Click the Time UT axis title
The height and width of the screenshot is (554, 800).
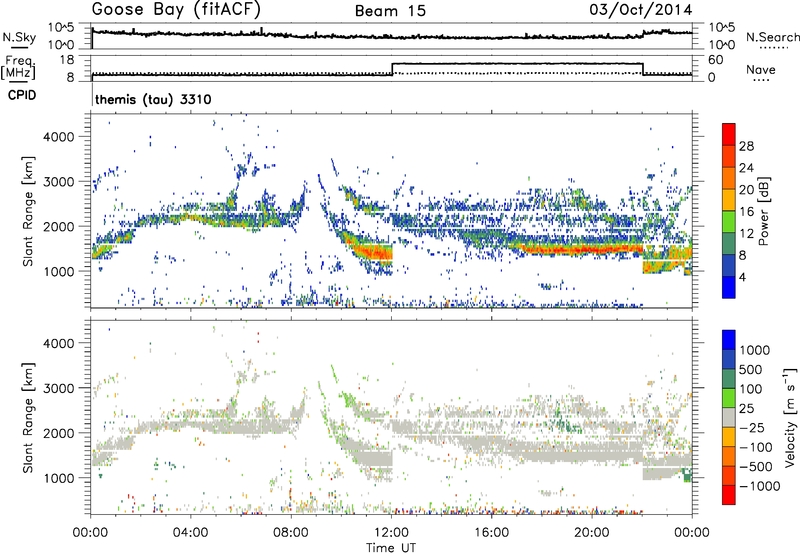point(391,548)
